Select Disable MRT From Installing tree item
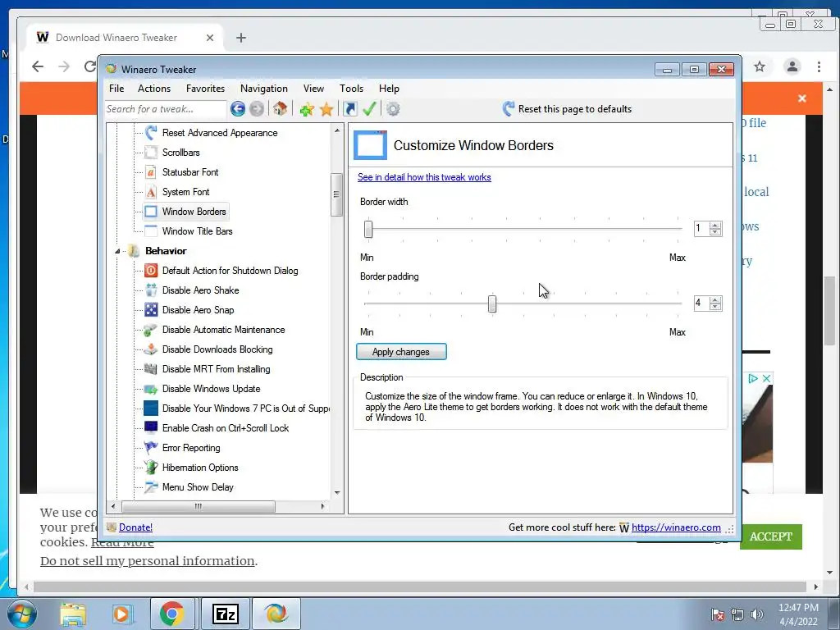Image resolution: width=840 pixels, height=630 pixels. pos(216,369)
